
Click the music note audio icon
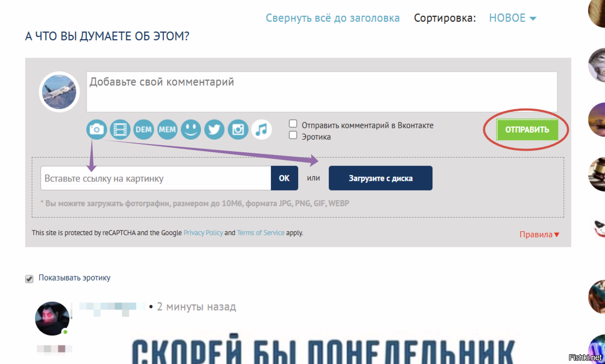(262, 129)
